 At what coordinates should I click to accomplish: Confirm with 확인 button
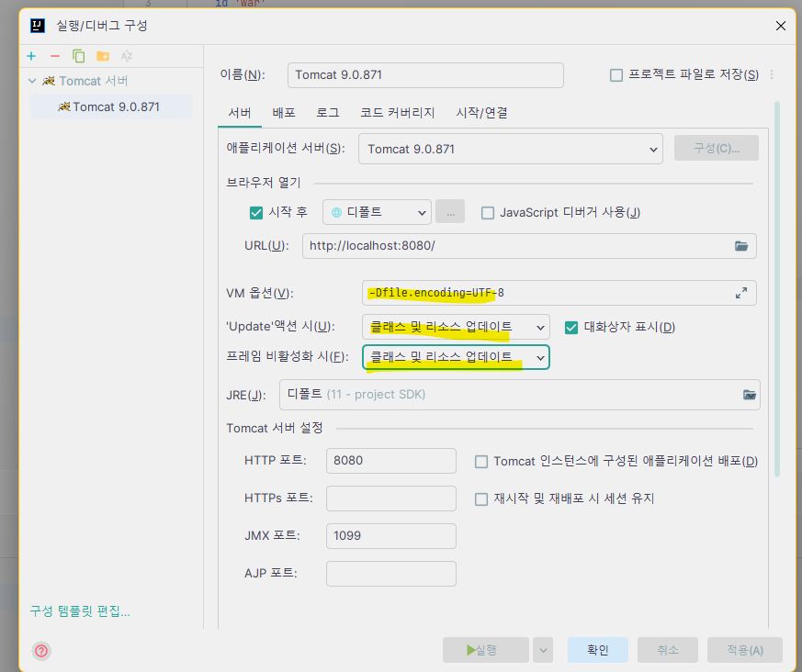[598, 650]
